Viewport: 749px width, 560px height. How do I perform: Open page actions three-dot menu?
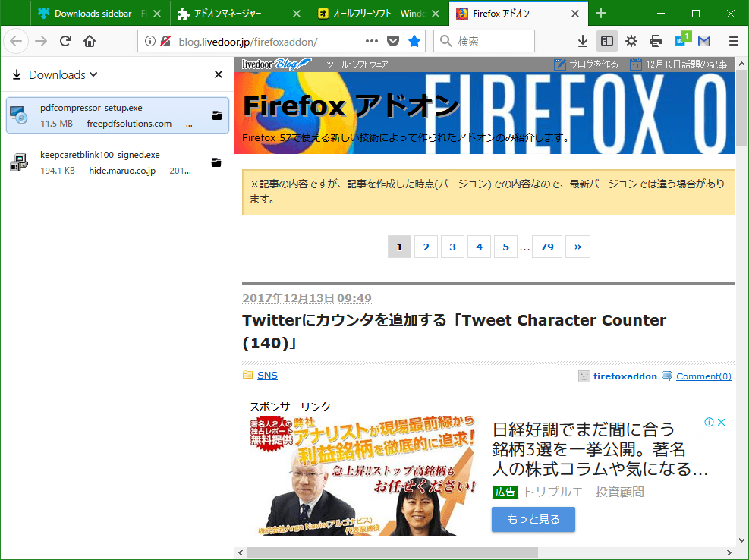(372, 41)
